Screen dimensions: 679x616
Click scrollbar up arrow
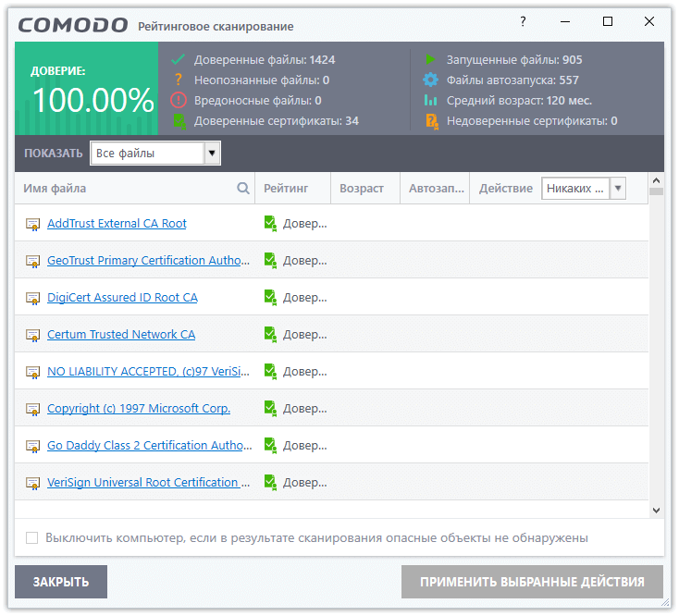[656, 180]
